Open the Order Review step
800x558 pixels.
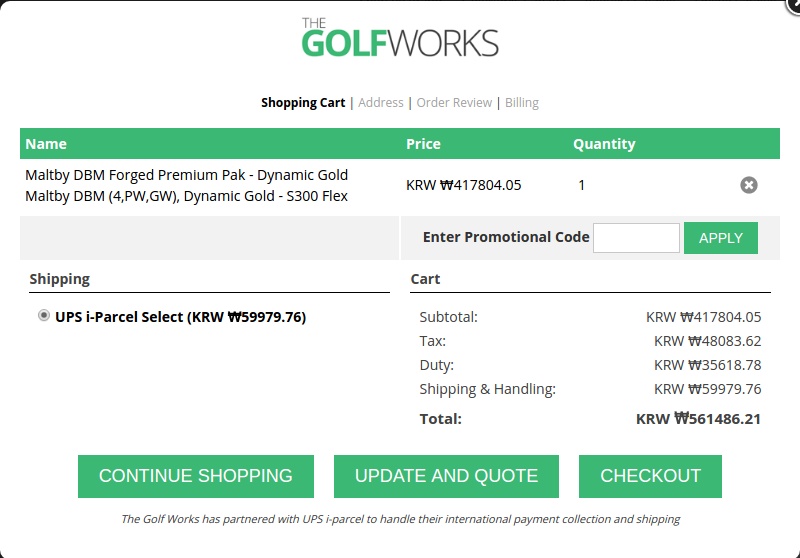click(454, 103)
